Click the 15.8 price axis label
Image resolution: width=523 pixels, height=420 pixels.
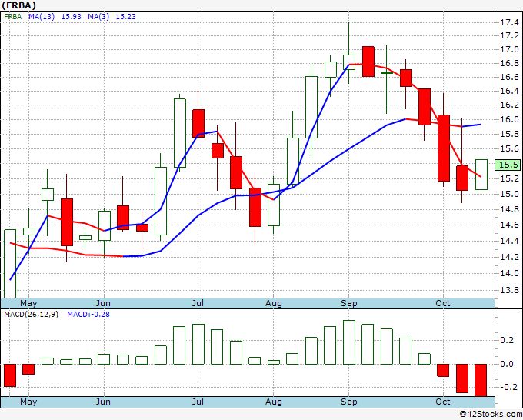coord(509,134)
